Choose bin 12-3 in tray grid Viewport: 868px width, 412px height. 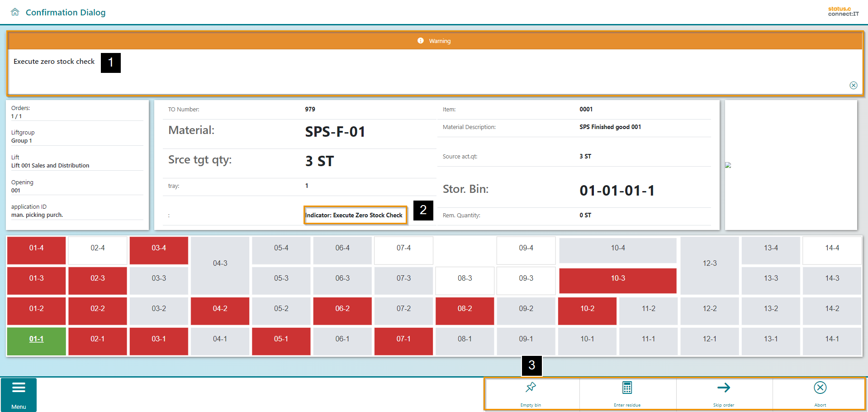pyautogui.click(x=709, y=263)
